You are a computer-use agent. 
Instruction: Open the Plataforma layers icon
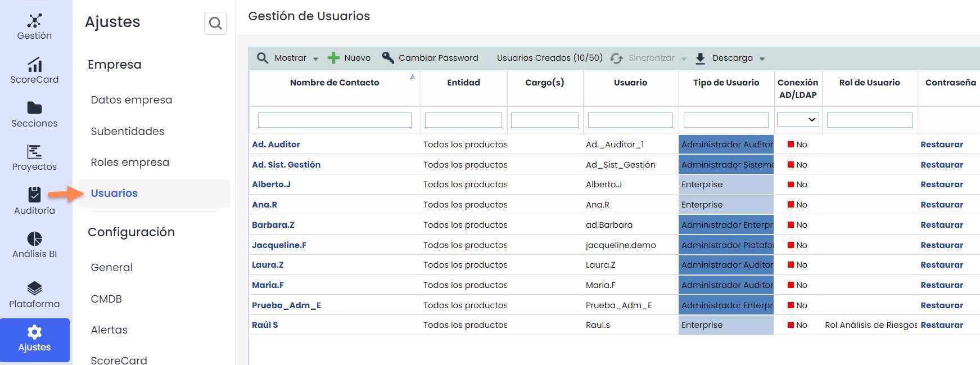(34, 289)
